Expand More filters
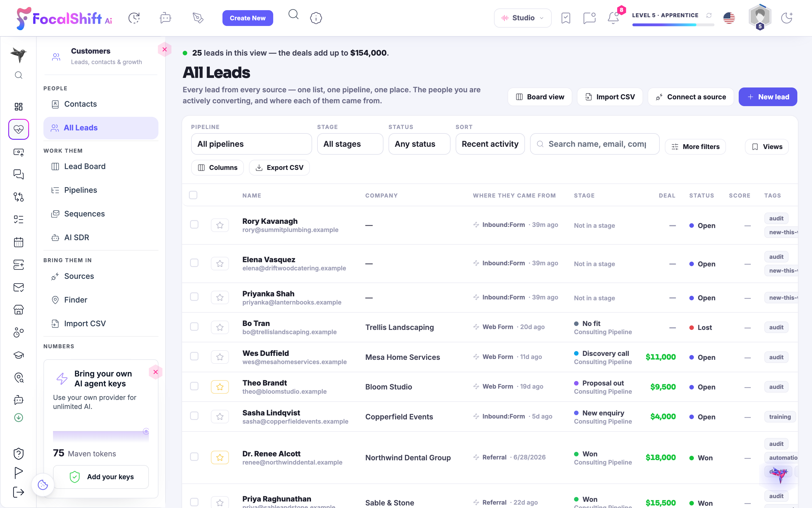Image resolution: width=812 pixels, height=508 pixels. [695, 146]
